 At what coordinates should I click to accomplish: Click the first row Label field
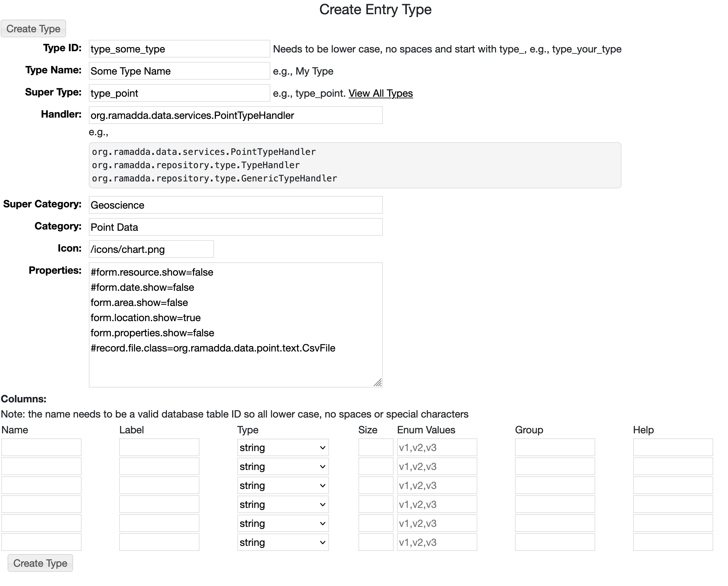click(x=159, y=448)
